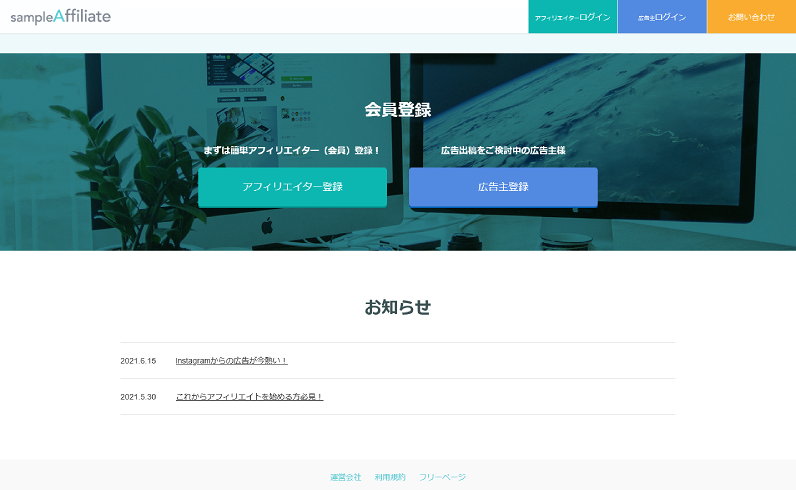Open お問い合わせ orange header button

(751, 17)
